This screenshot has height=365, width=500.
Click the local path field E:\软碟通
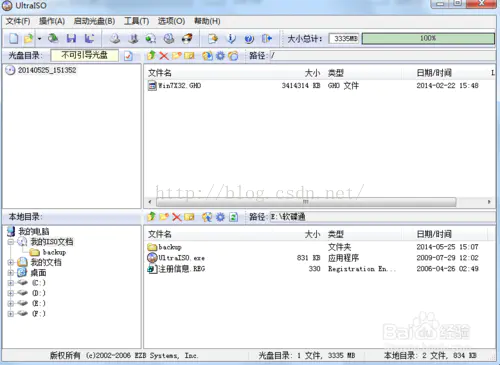click(382, 217)
